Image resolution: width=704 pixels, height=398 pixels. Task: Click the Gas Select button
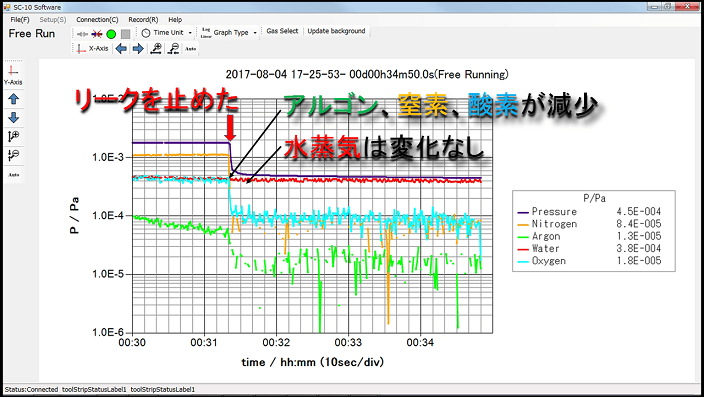tap(282, 31)
